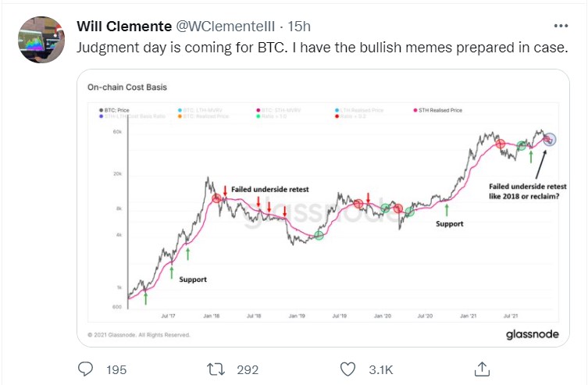Click the blue circled latest price marker
This screenshot has width=588, height=385.
550,140
